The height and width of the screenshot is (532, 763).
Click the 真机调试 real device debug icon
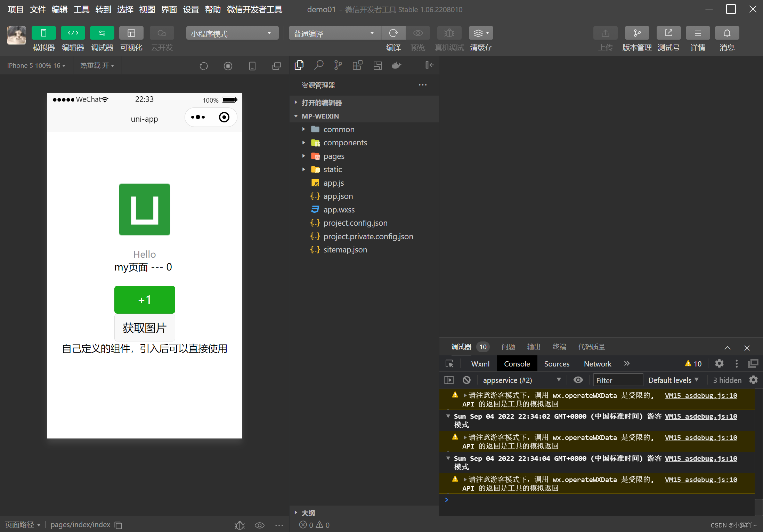point(449,33)
